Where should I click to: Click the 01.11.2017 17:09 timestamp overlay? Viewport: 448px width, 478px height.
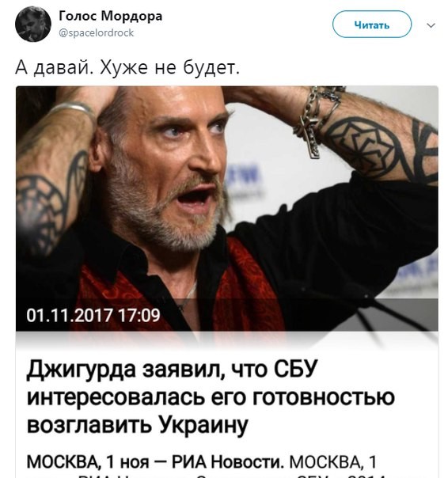point(93,315)
